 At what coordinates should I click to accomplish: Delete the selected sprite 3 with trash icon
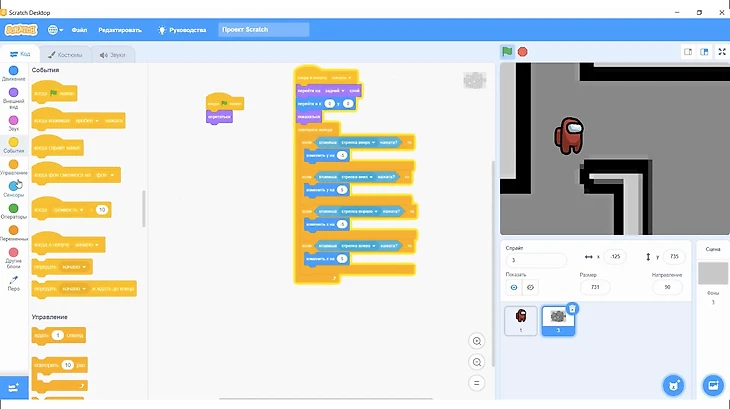(572, 309)
